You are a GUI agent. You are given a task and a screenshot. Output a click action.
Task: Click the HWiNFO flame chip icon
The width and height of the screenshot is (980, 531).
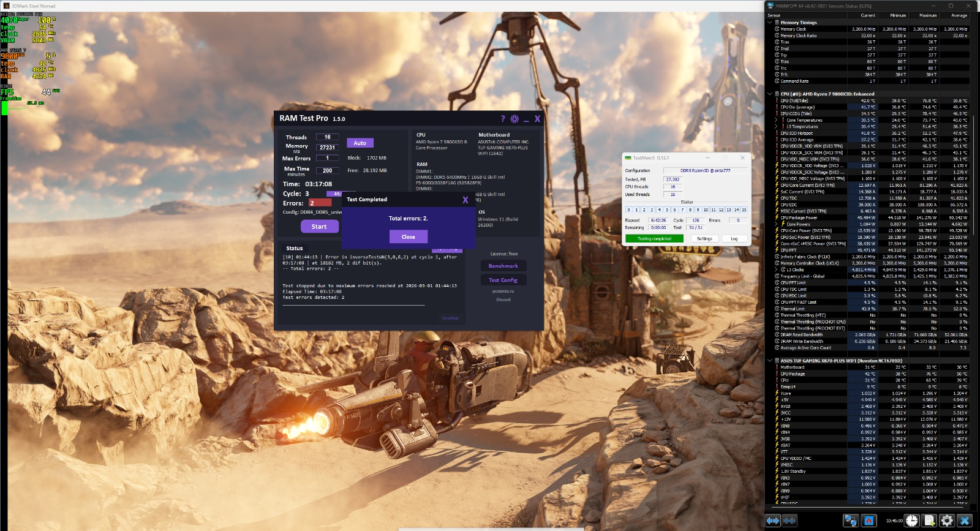coord(868,521)
